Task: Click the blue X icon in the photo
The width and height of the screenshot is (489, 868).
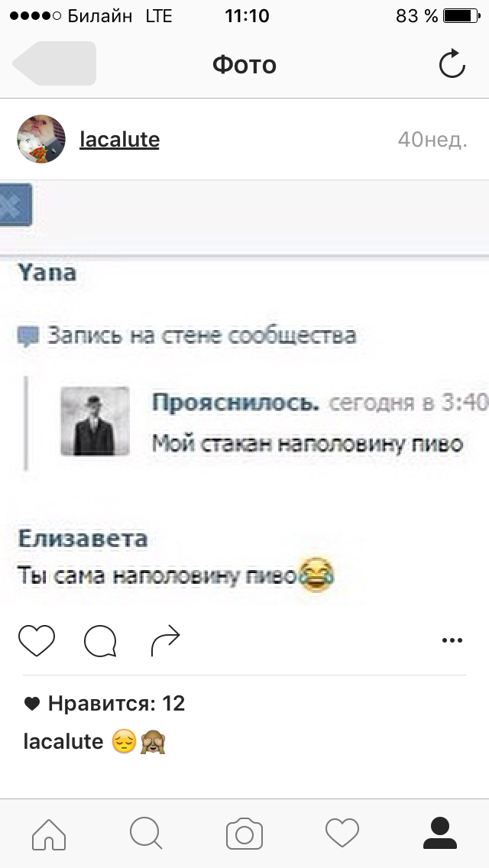Action: [x=15, y=205]
